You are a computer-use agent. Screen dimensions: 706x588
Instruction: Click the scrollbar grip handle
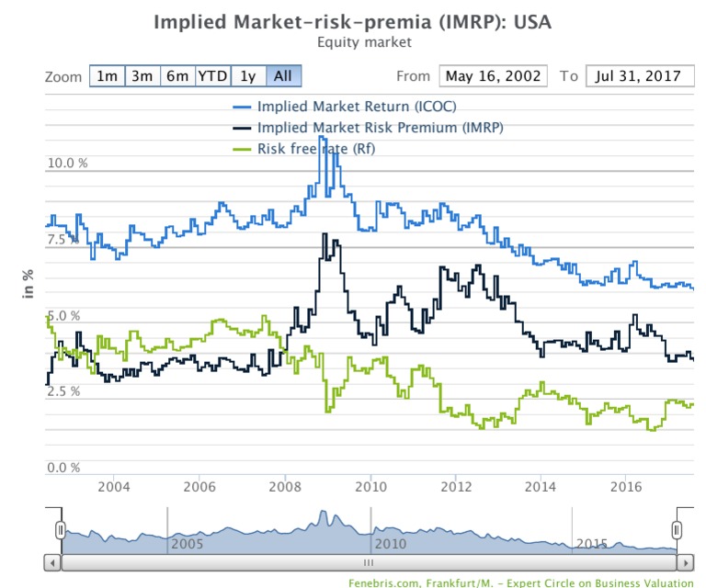click(x=369, y=563)
